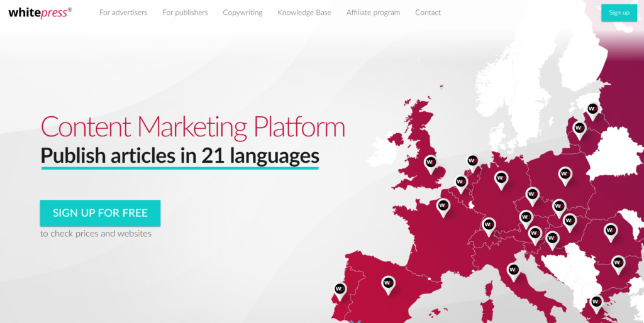Select the map pin on Portugal
The image size is (644, 323).
[x=340, y=291]
